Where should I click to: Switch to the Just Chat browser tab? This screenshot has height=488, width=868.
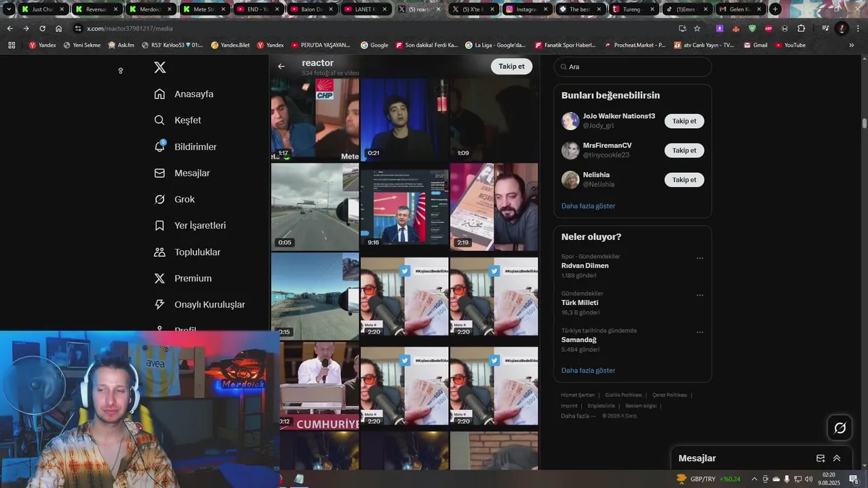tap(42, 9)
